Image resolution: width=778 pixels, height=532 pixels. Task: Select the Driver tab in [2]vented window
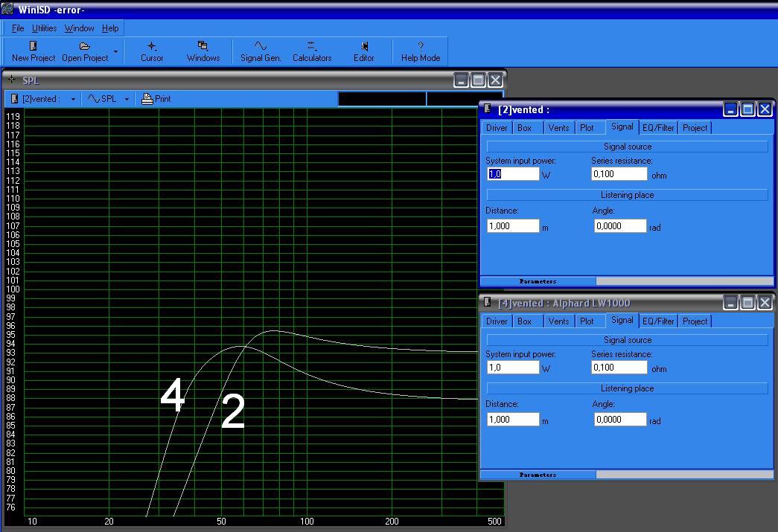496,127
